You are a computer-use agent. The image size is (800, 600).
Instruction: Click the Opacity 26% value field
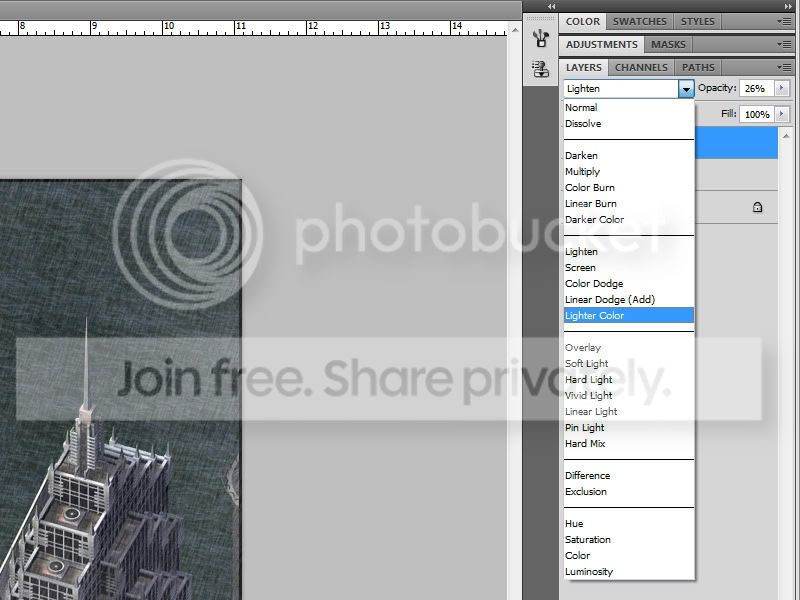pos(757,88)
